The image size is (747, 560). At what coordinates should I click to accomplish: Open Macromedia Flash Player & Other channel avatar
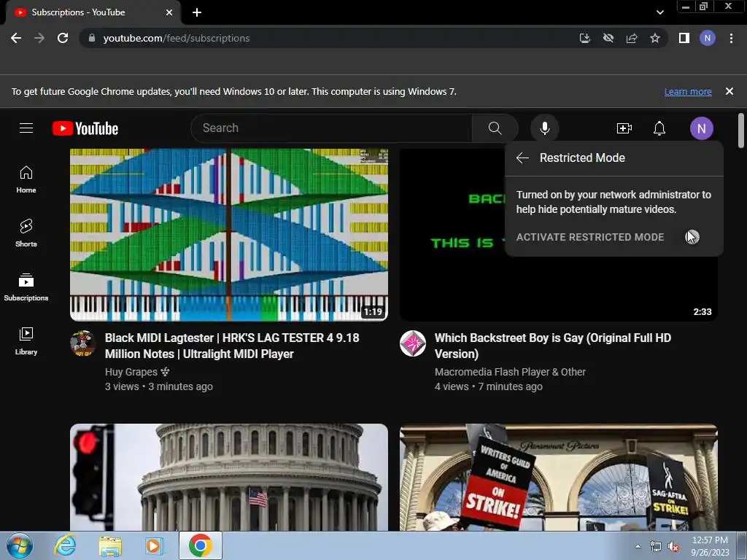(413, 343)
